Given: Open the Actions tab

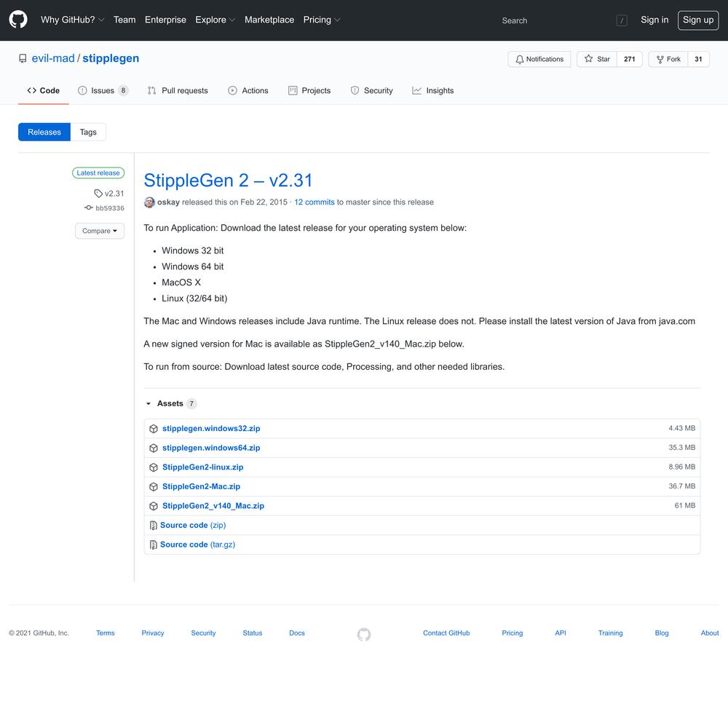Looking at the screenshot, I should click(248, 90).
